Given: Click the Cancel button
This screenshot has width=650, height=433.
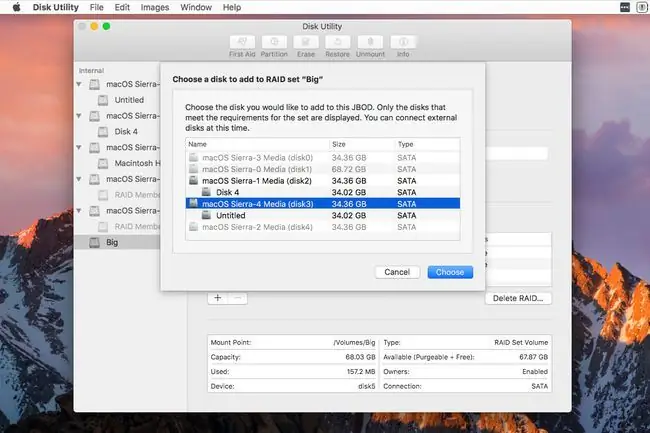Looking at the screenshot, I should (x=397, y=272).
